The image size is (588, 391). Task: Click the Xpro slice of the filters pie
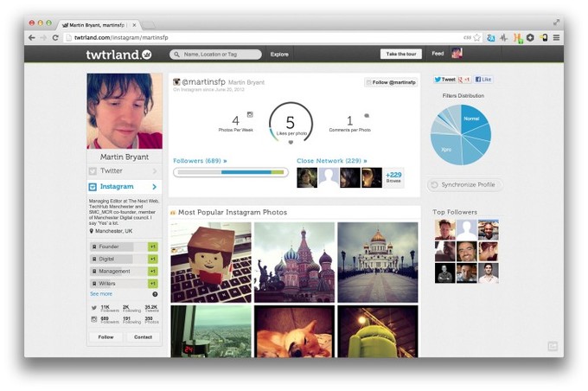point(446,148)
